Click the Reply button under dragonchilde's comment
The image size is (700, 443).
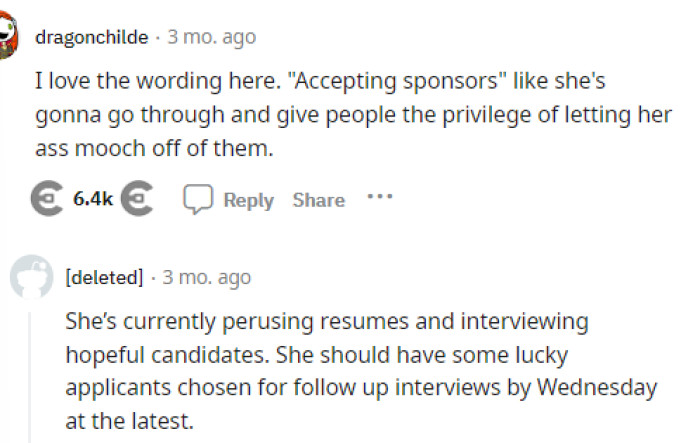pyautogui.click(x=248, y=200)
